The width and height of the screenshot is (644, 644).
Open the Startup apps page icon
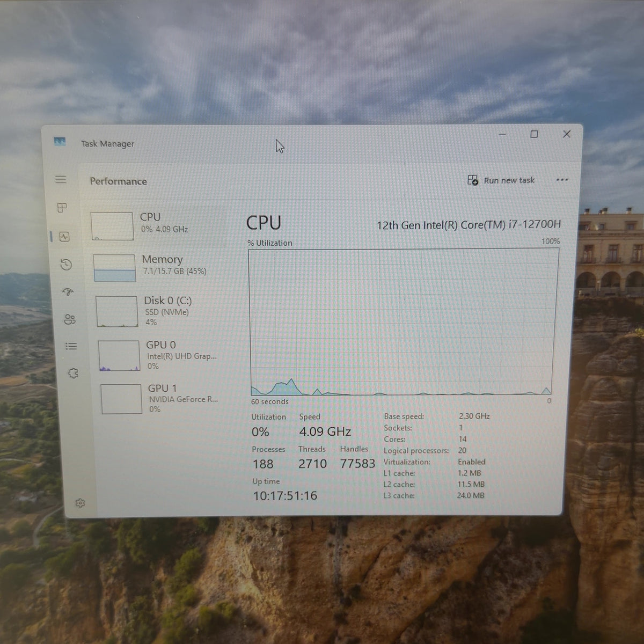coord(68,292)
